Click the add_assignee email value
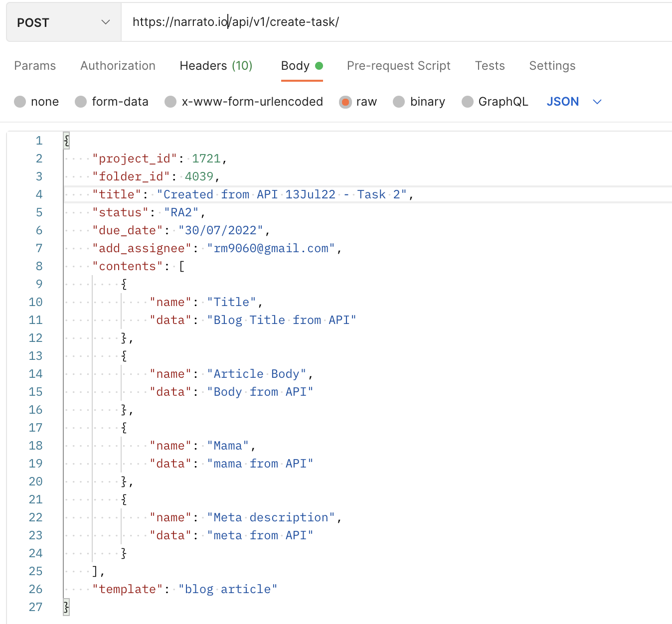This screenshot has width=672, height=624. 271,248
